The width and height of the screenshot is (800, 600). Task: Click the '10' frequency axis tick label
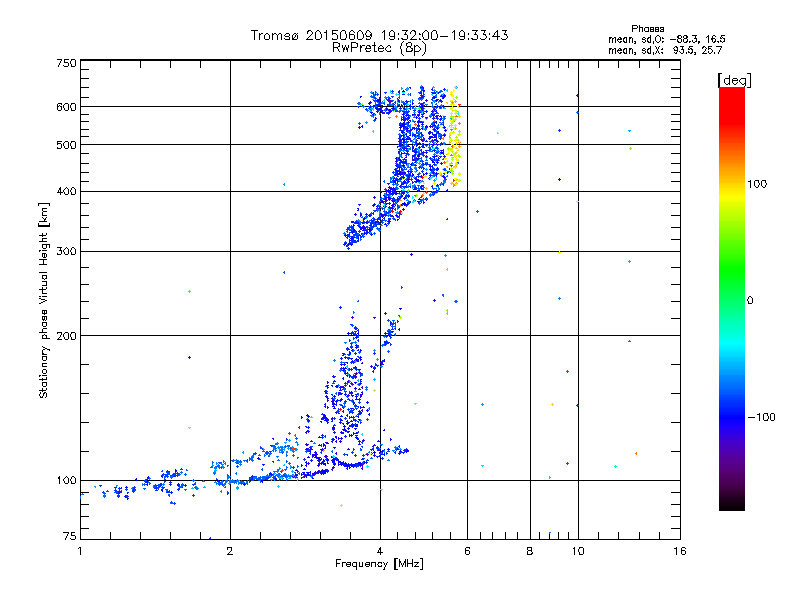(578, 551)
